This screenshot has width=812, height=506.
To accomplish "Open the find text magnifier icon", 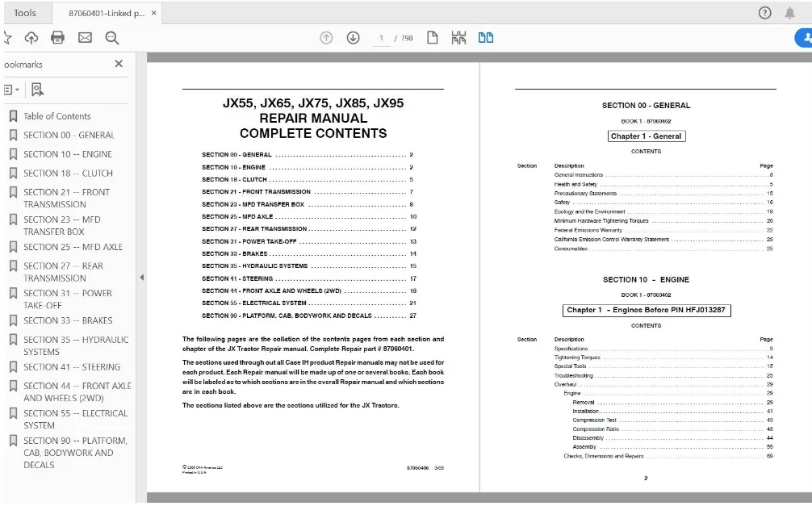I will tap(112, 38).
